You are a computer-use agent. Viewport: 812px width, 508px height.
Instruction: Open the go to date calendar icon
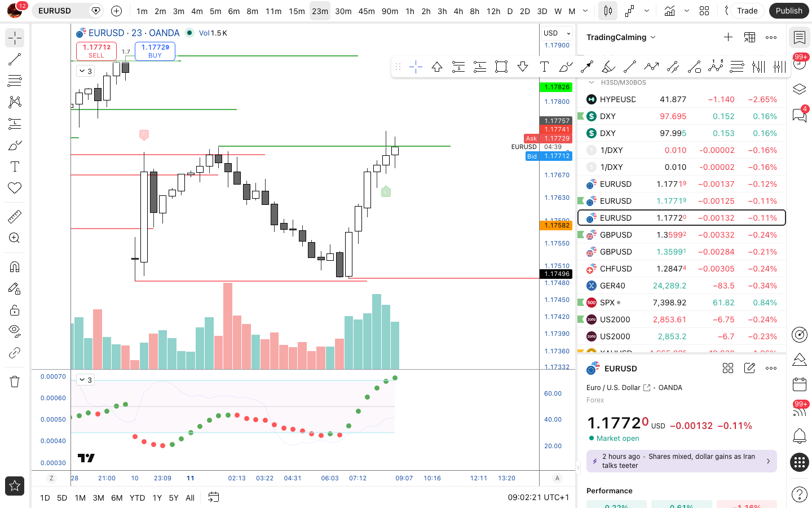tap(213, 497)
